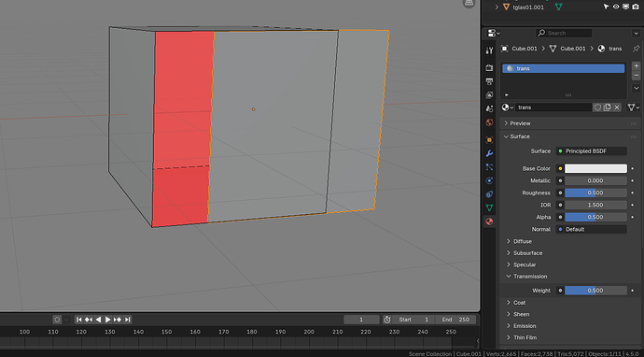The height and width of the screenshot is (357, 644).
Task: Pin the properties editor context
Action: click(x=636, y=49)
